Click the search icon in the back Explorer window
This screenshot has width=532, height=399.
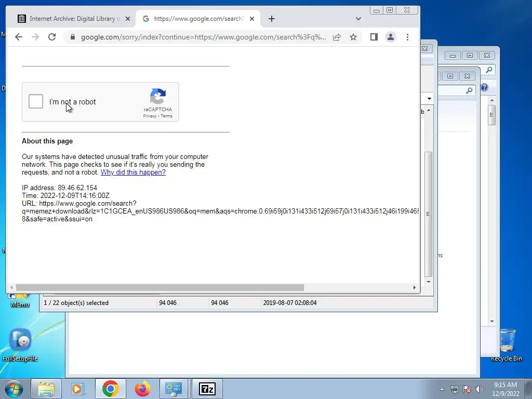click(489, 70)
